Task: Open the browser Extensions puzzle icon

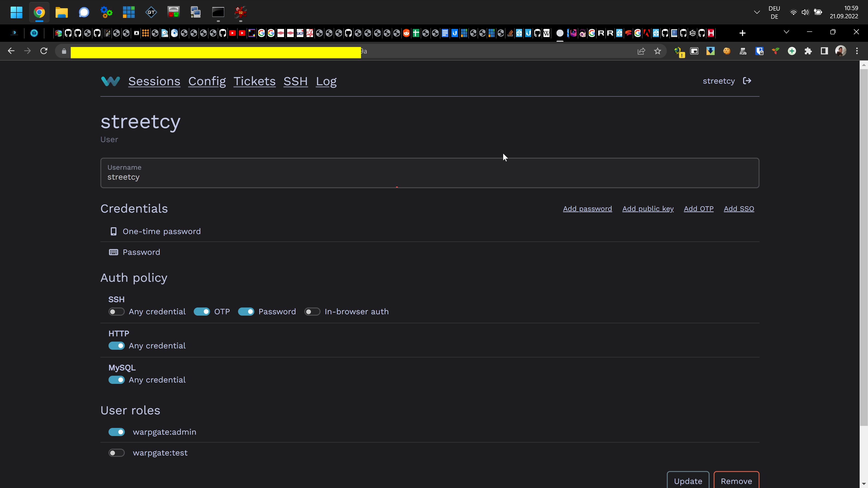Action: 808,51
